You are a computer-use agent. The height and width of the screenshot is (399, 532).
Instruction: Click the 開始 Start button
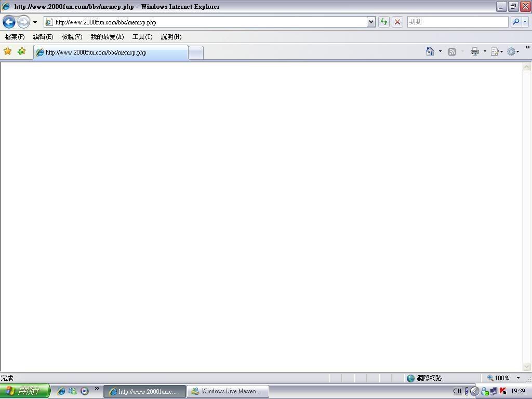point(24,391)
